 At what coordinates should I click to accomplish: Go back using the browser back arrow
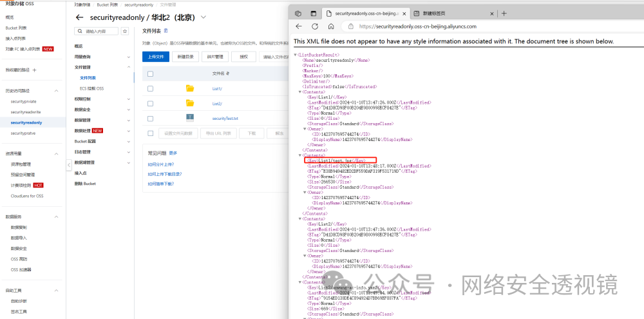pyautogui.click(x=299, y=26)
